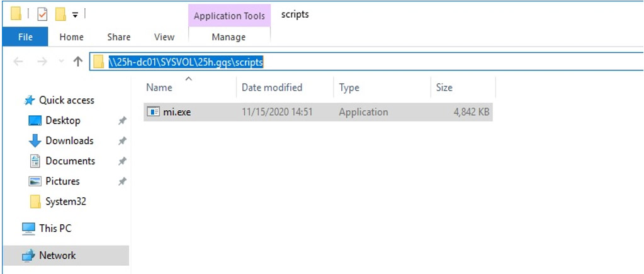The height and width of the screenshot is (274, 644).
Task: Click the mi.exe application icon
Action: (154, 112)
